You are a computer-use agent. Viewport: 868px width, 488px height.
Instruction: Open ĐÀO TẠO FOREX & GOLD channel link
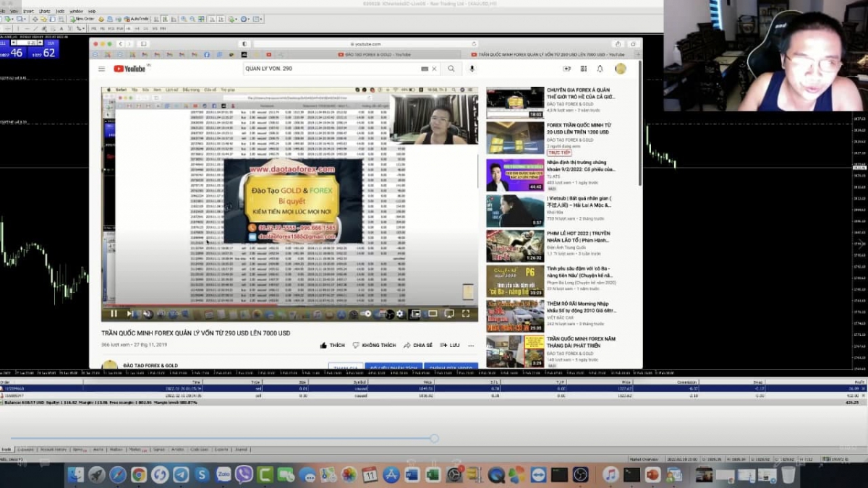point(150,366)
